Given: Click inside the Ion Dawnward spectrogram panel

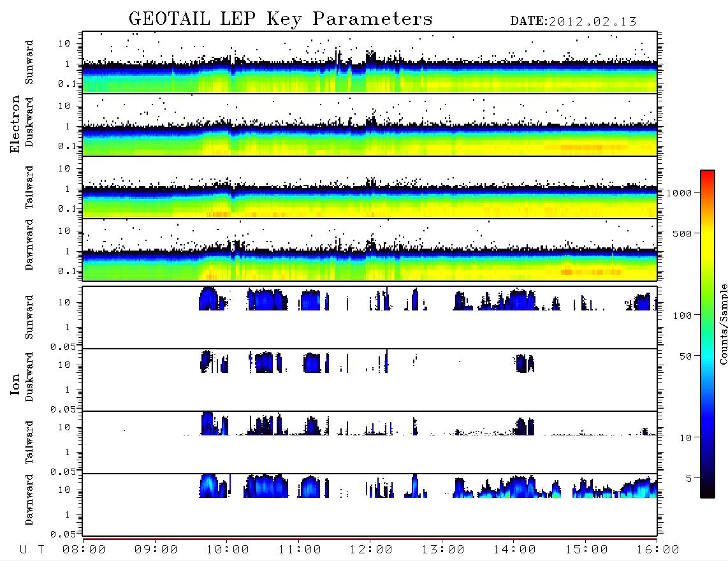Looking at the screenshot, I should tap(370, 505).
